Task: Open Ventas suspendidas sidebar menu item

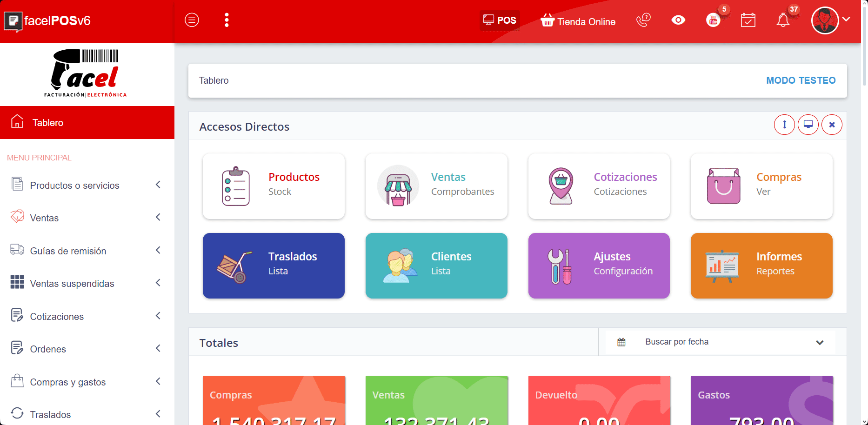Action: (87, 283)
